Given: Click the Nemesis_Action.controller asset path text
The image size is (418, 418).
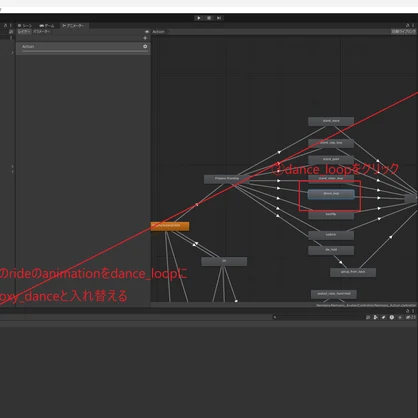Looking at the screenshot, I should (366, 305).
